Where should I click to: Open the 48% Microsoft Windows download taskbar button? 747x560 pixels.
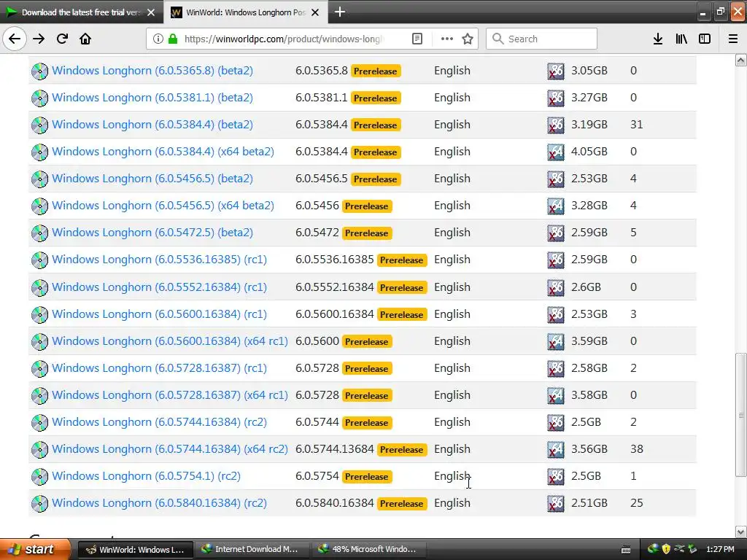pyautogui.click(x=368, y=549)
